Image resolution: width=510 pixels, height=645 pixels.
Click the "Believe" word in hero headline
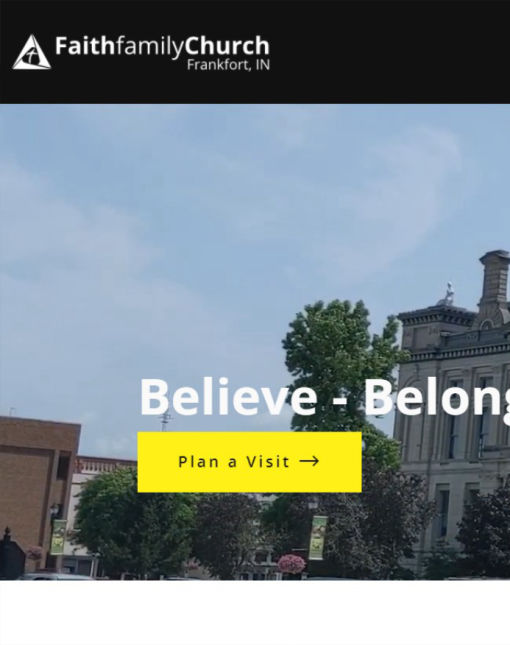coord(228,397)
